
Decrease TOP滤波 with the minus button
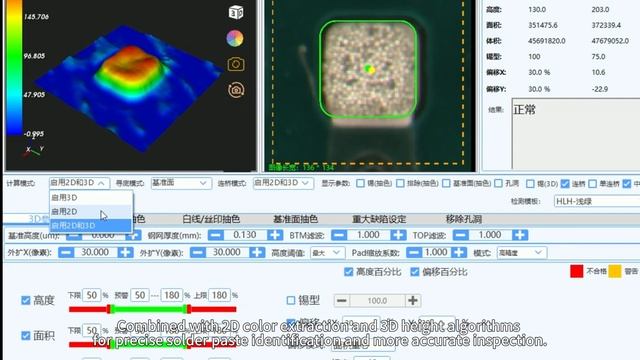(460, 235)
